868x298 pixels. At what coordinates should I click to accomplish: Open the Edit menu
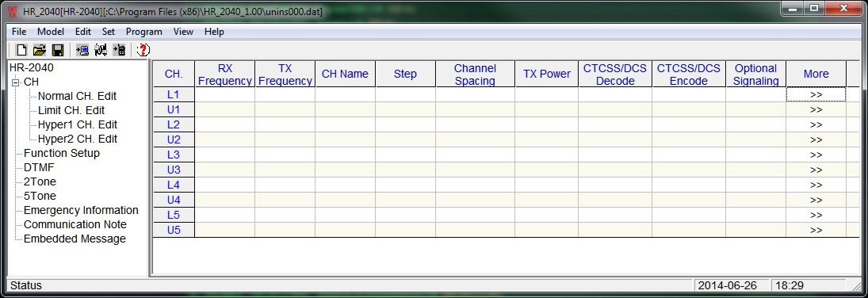click(83, 32)
